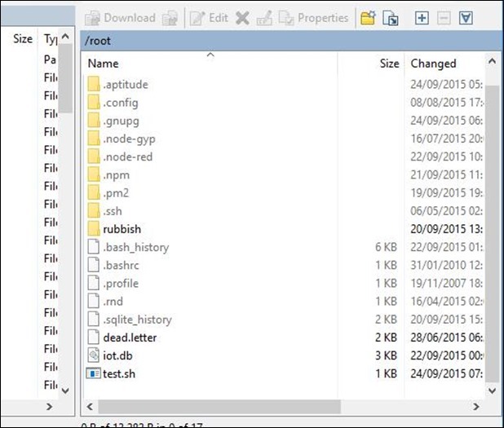Click the iot.db database file icon
Screen dimensions: 504x428
coord(94,355)
